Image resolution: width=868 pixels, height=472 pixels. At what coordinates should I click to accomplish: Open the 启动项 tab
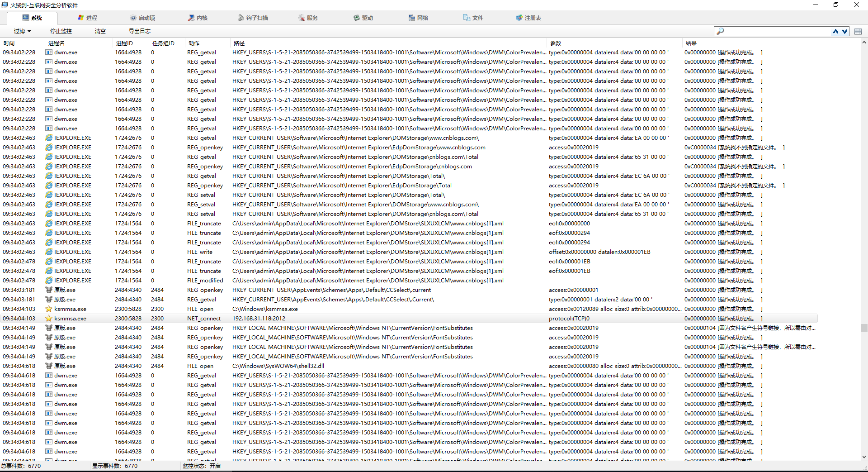[x=142, y=18]
